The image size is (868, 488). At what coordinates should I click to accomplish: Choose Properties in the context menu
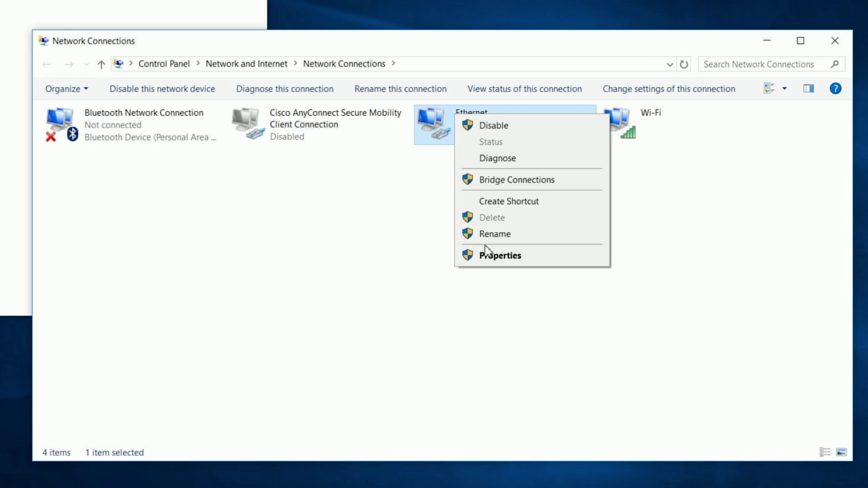(500, 255)
